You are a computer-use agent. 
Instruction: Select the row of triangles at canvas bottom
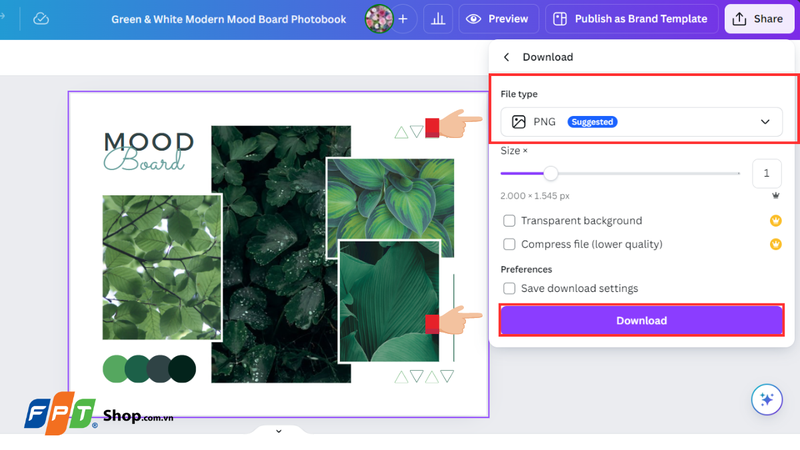coord(424,377)
